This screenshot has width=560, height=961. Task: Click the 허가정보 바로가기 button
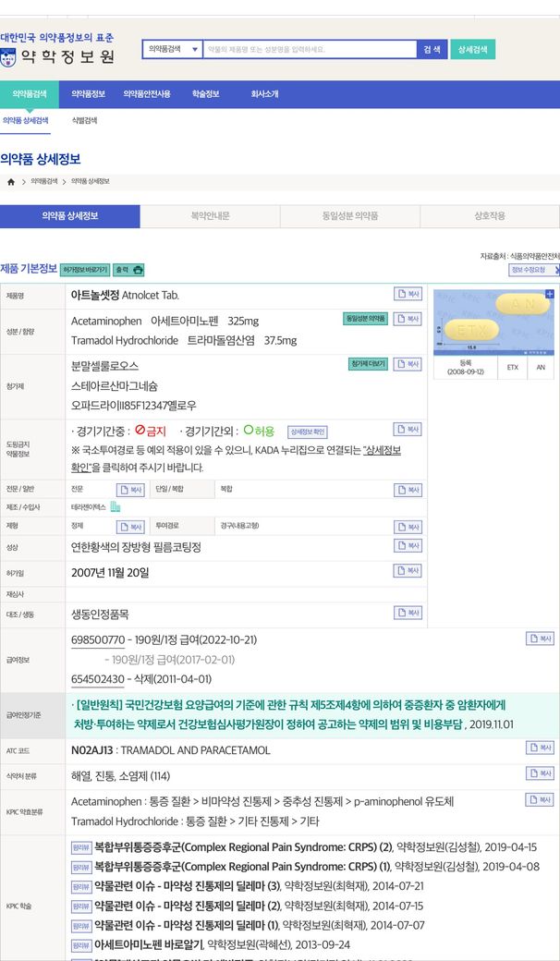coord(85,270)
